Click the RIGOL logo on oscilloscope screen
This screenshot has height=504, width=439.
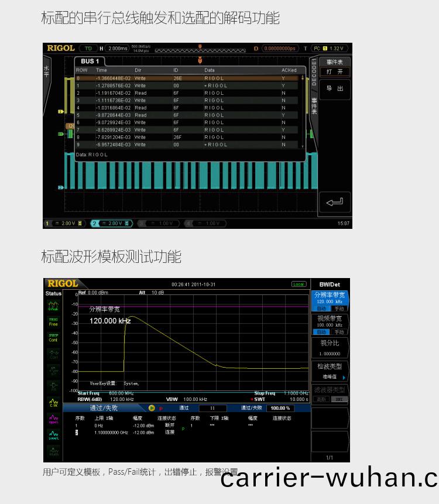pyautogui.click(x=61, y=48)
